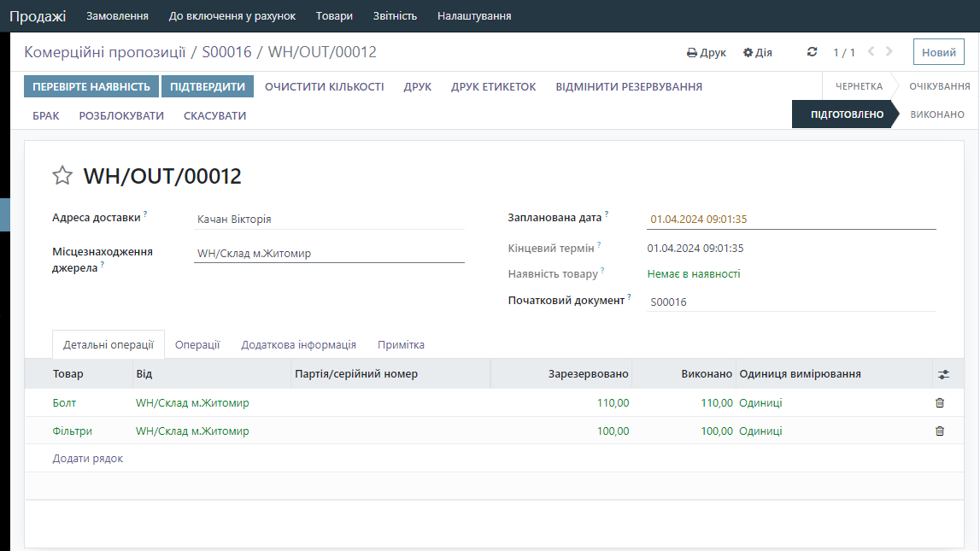Image resolution: width=980 pixels, height=551 pixels.
Task: Delete the Болт row with trash icon
Action: pyautogui.click(x=940, y=403)
